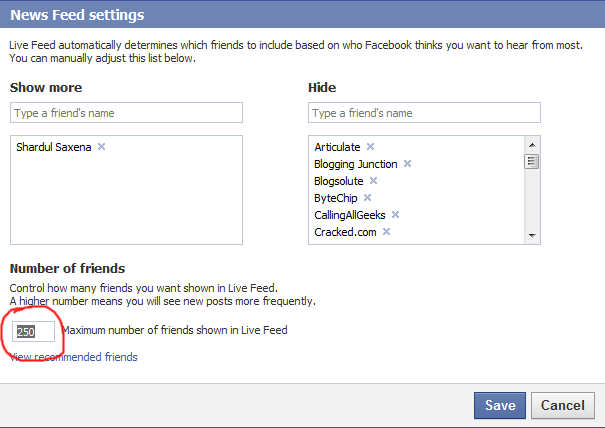Select Blogsolute entry in Hide list
Viewport: 605px width, 428px height.
pyautogui.click(x=339, y=181)
